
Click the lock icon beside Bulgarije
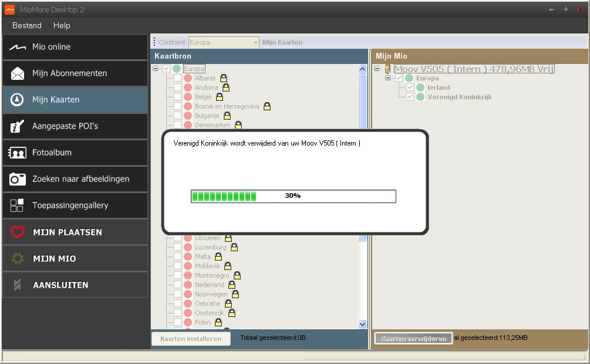(227, 116)
